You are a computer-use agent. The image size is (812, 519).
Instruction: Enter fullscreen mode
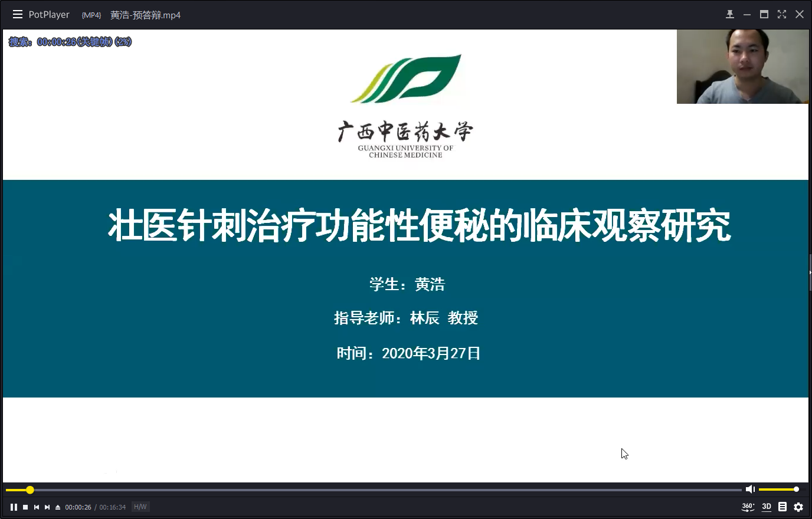[x=782, y=14]
